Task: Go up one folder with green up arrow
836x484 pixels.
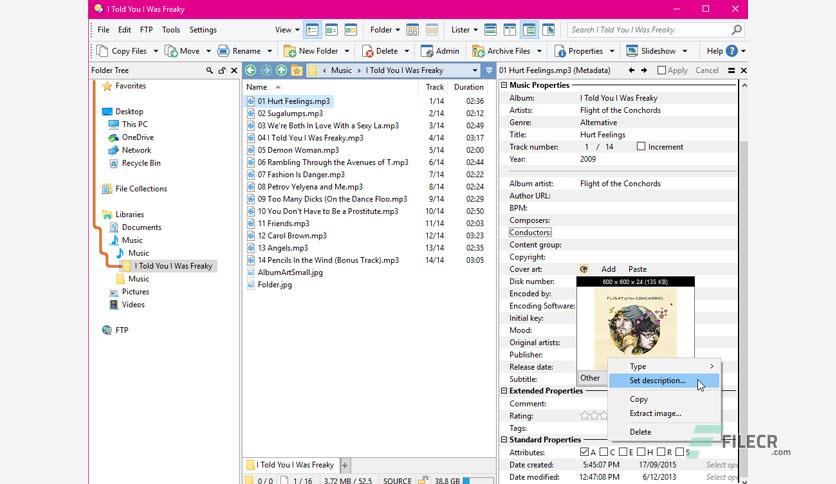Action: [x=281, y=70]
